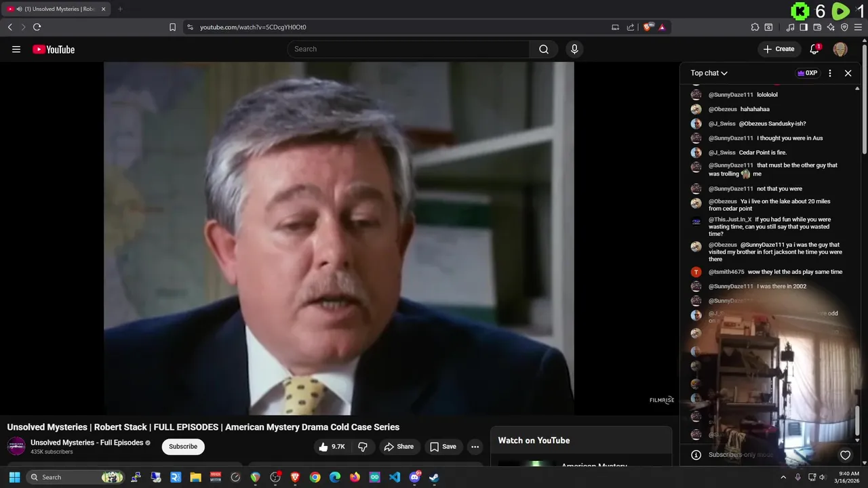Click the Windows taskbar search box

[76, 477]
